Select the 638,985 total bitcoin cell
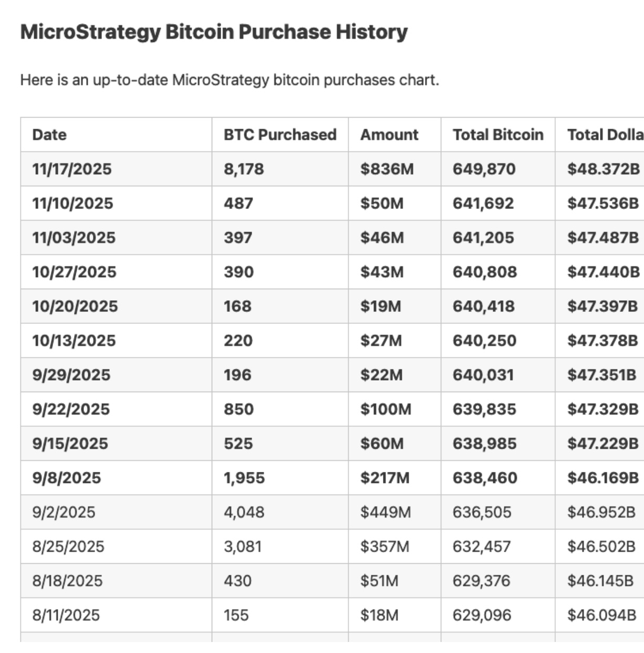The height and width of the screenshot is (653, 644). 484,444
